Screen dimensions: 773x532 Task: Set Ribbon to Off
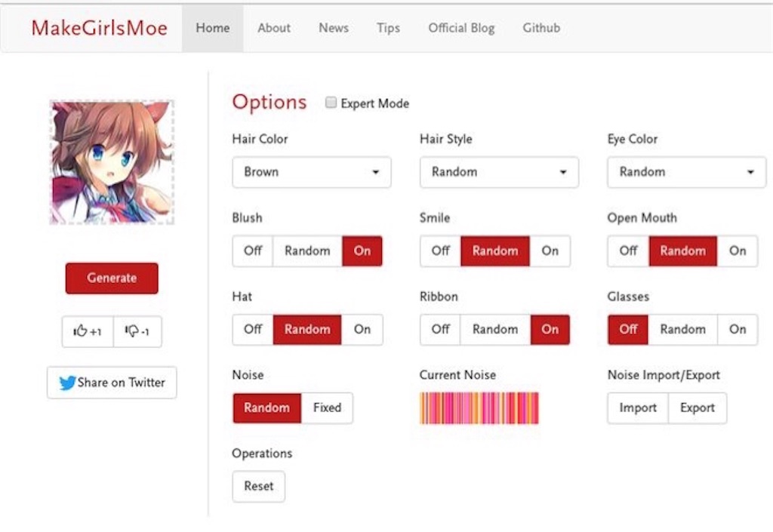click(440, 329)
